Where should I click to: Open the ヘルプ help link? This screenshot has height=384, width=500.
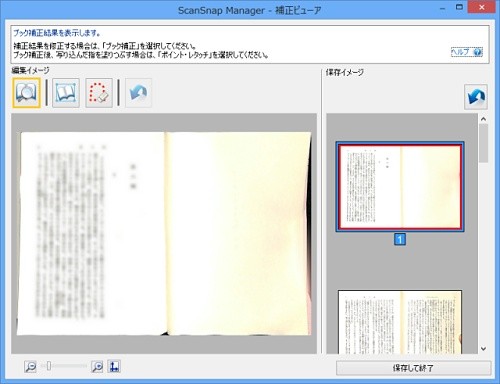461,52
